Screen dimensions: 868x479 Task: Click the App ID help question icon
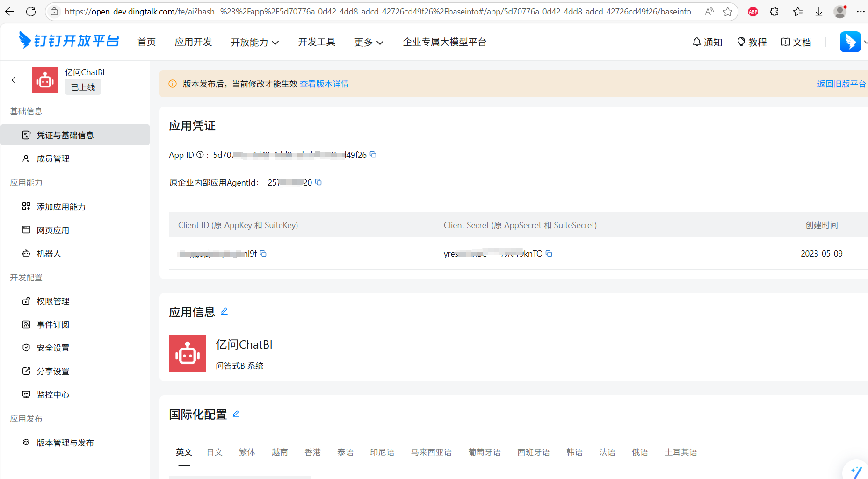pos(200,155)
